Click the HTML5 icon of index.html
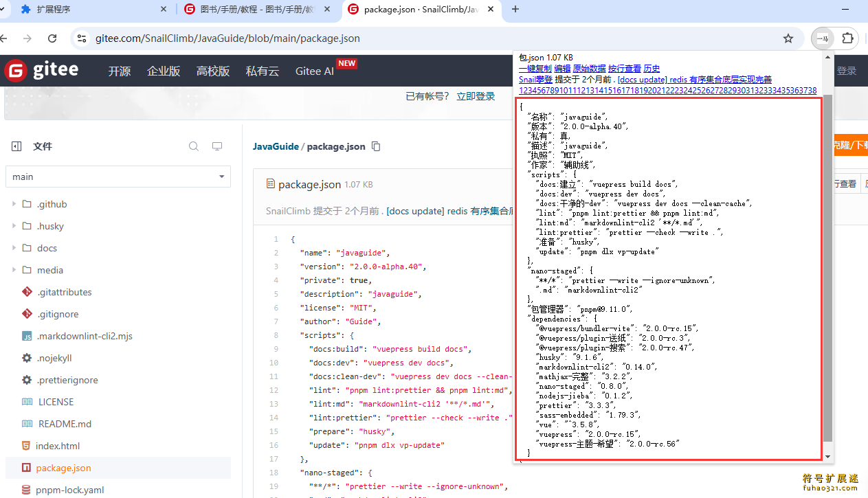Image resolution: width=868 pixels, height=498 pixels. pyautogui.click(x=26, y=446)
